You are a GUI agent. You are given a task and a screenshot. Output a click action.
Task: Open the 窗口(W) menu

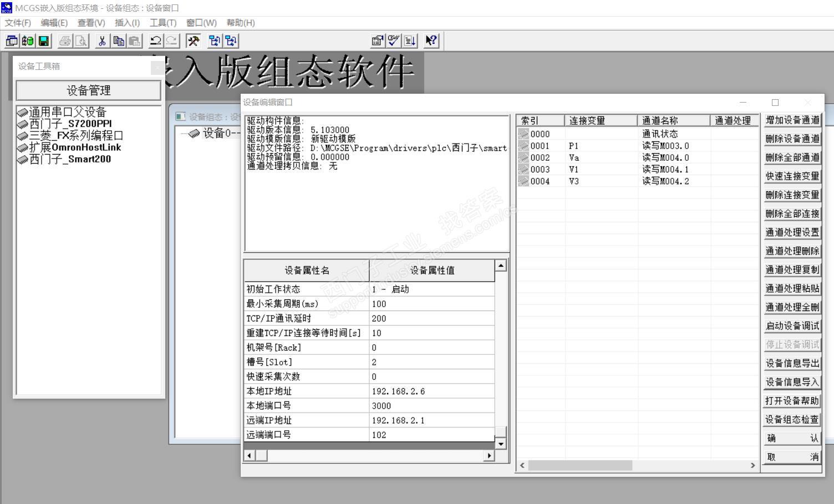(x=201, y=23)
